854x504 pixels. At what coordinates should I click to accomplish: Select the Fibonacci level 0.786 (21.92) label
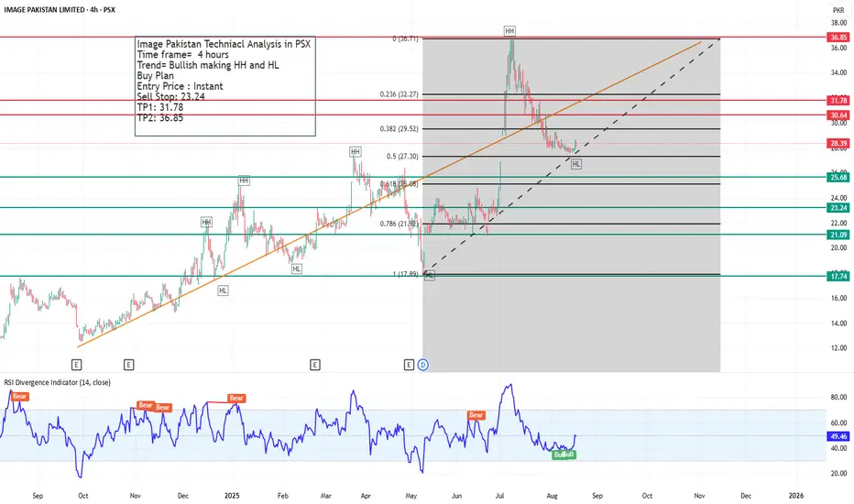point(400,224)
